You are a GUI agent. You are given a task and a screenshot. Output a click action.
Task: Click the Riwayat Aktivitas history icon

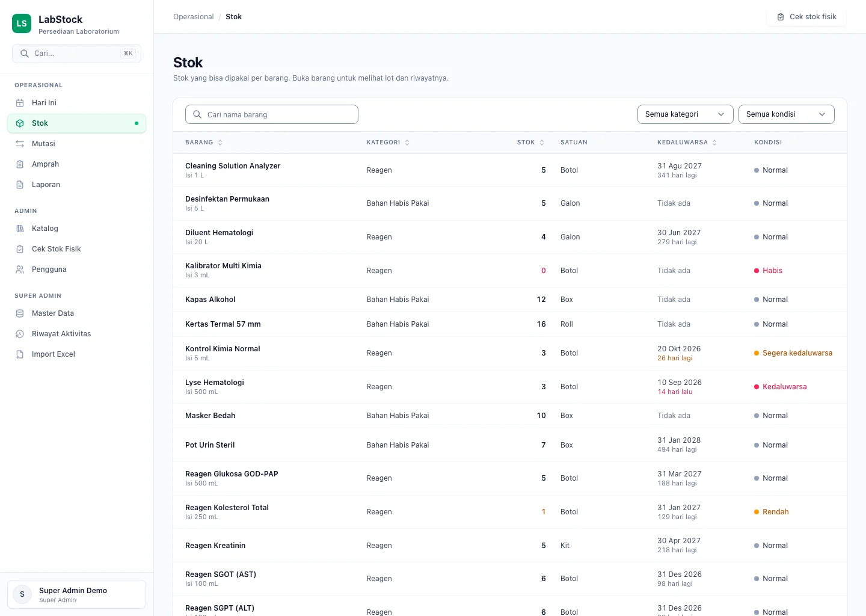click(x=20, y=334)
